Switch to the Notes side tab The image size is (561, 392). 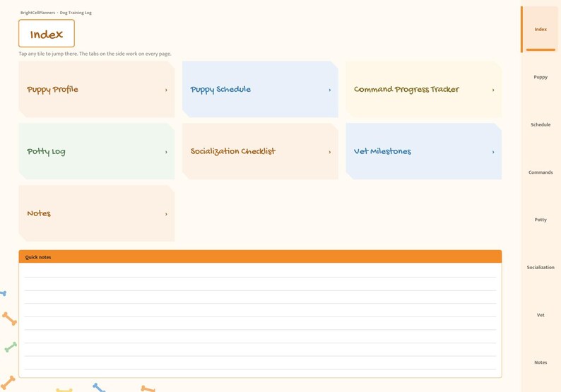coord(541,362)
